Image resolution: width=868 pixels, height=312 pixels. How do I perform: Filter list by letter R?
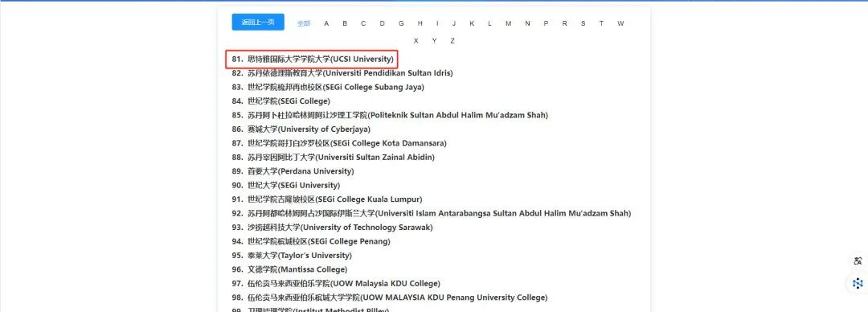[x=565, y=23]
